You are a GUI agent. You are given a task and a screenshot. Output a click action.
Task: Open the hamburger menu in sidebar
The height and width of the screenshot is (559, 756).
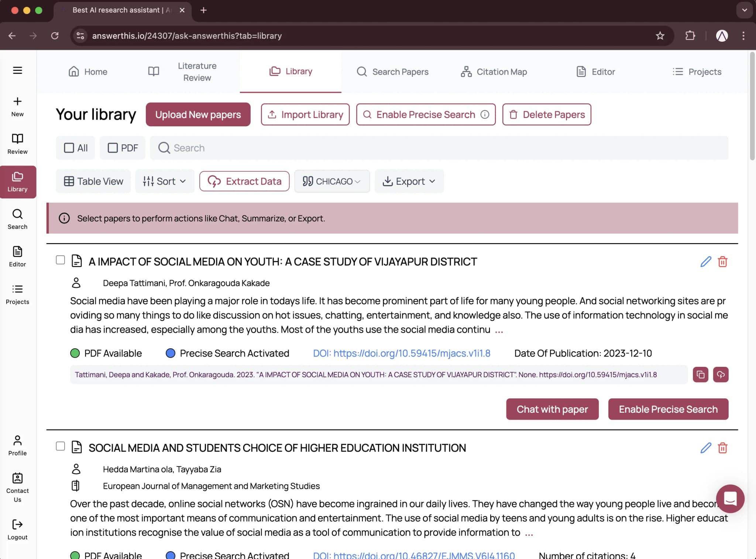pos(17,70)
